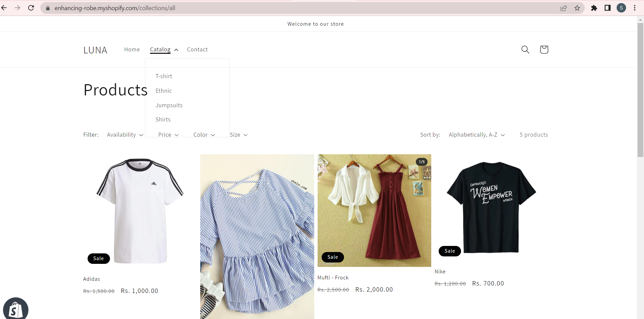Open the blue striped top product image
The image size is (644, 319).
(x=257, y=237)
